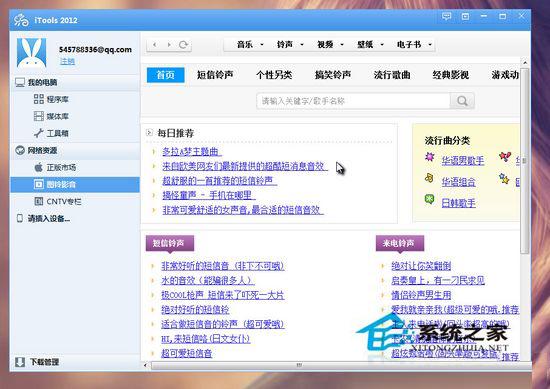Collapse the 网络资源 section header

coord(75,150)
